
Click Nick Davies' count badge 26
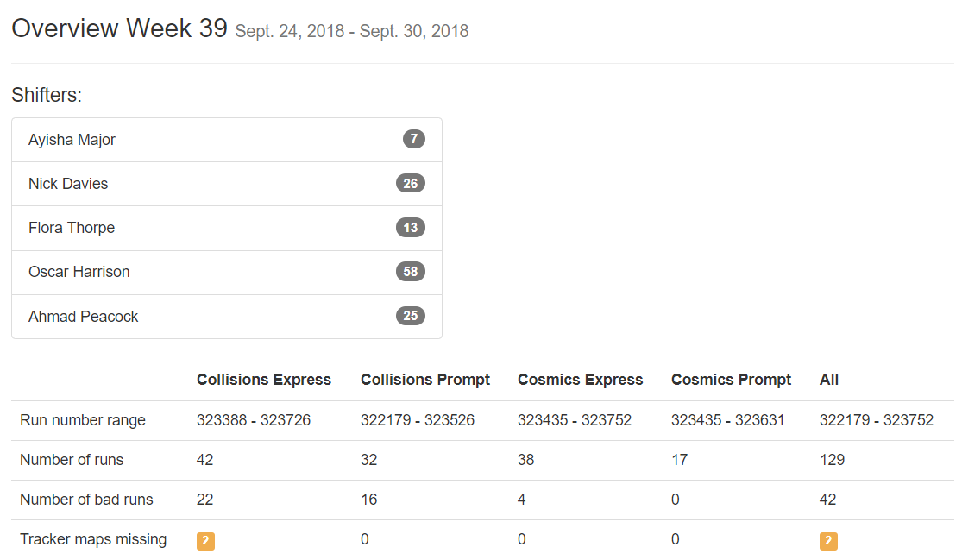411,184
